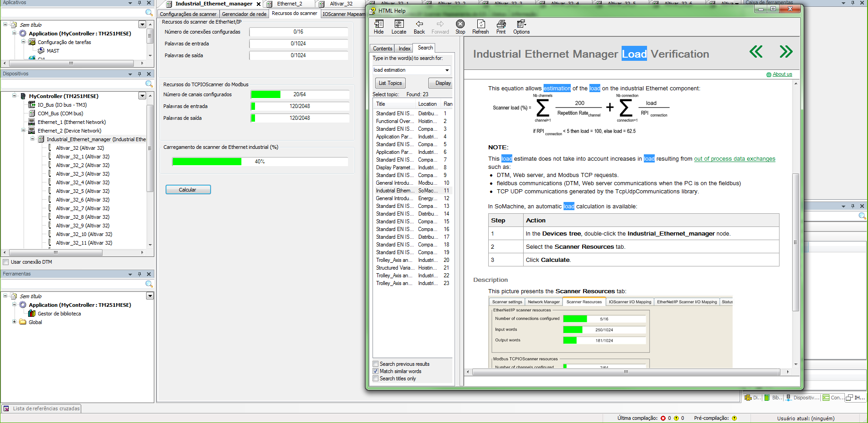Click the error count icon in status bar

click(x=663, y=418)
